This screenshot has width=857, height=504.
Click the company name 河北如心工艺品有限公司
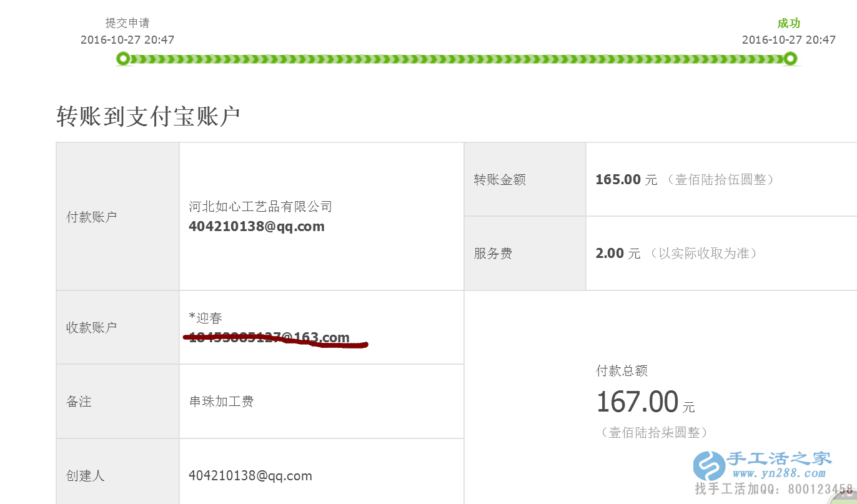pyautogui.click(x=260, y=207)
